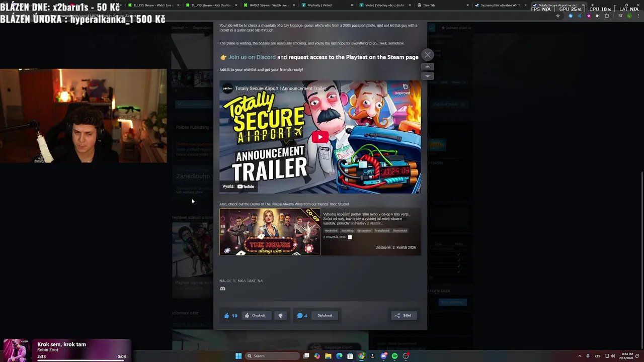This screenshot has width=644, height=362.
Task: Click the Discord icon under 'Najdete nás také na'
Action: tap(222, 289)
